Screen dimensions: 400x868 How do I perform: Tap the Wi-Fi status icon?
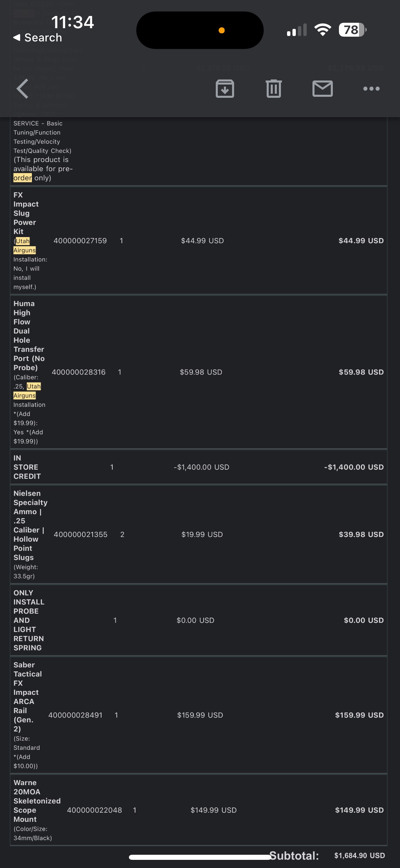click(323, 30)
